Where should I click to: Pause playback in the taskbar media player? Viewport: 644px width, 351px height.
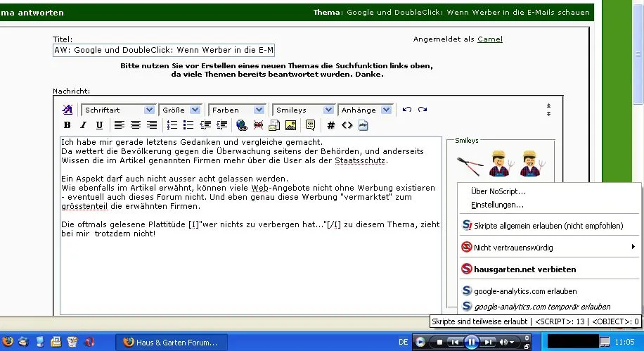tap(472, 343)
